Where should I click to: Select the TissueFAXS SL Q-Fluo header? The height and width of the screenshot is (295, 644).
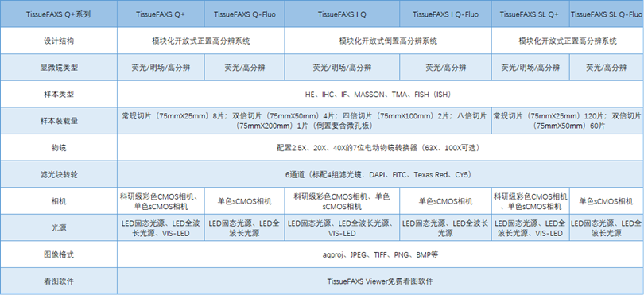point(607,14)
